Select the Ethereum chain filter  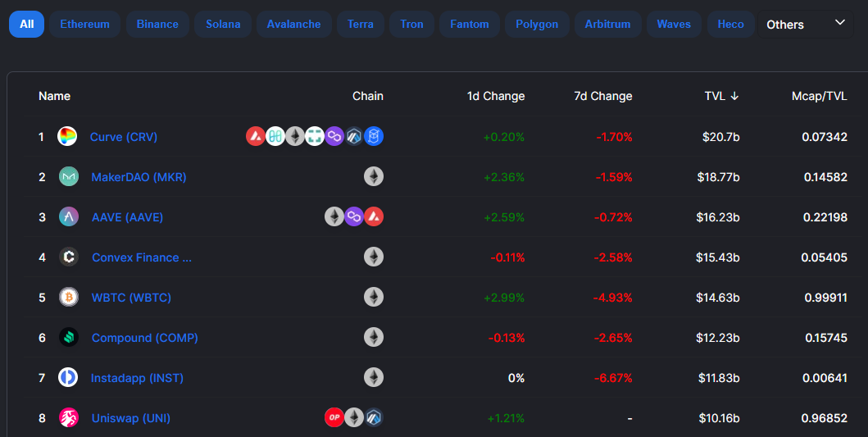point(84,25)
